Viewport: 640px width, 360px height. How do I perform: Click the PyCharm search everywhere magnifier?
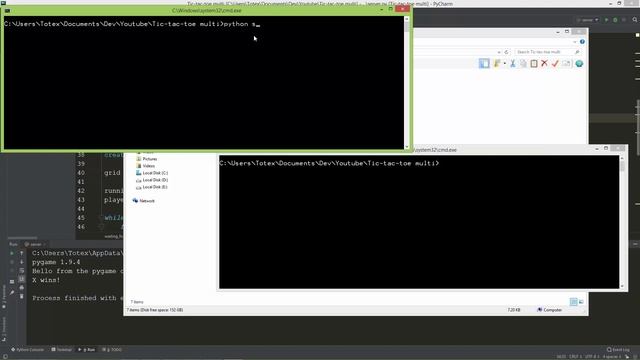pos(635,20)
